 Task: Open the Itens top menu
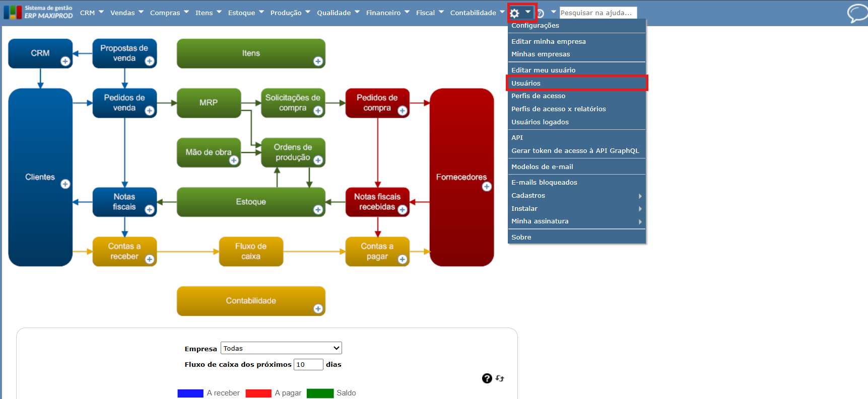point(209,13)
